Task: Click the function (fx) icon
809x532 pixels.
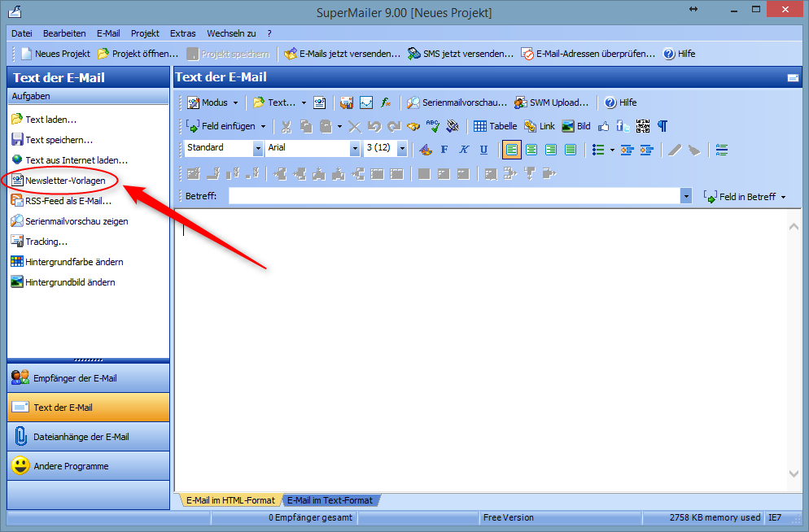Action: pyautogui.click(x=386, y=102)
